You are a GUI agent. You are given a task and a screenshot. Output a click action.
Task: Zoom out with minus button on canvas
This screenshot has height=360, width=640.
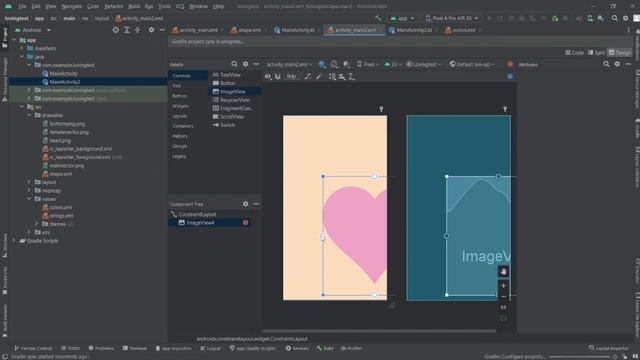[x=503, y=297]
